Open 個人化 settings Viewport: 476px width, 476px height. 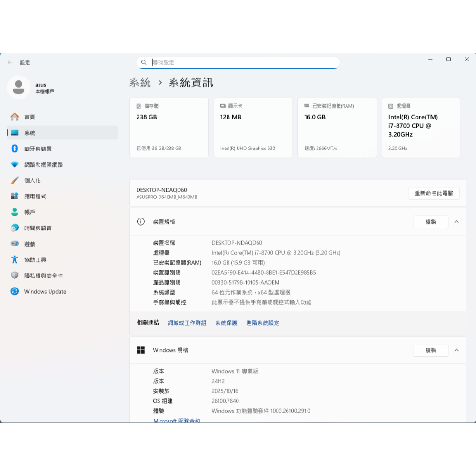coord(62,180)
